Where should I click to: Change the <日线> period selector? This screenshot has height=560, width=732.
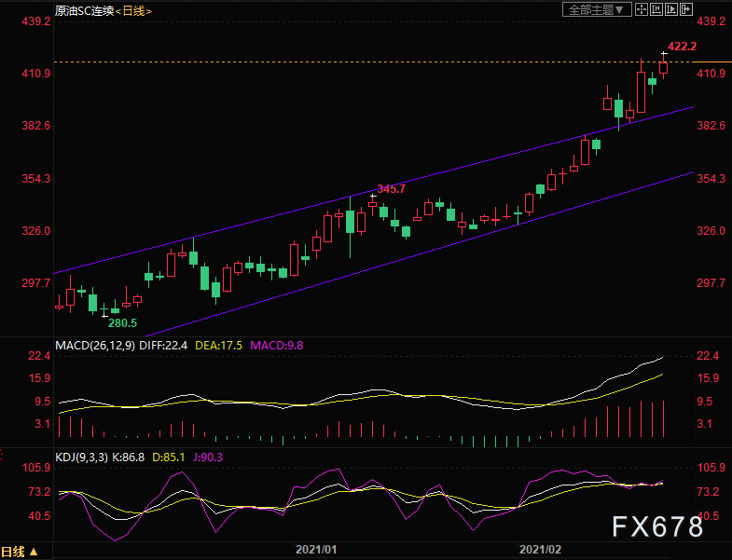pyautogui.click(x=133, y=10)
